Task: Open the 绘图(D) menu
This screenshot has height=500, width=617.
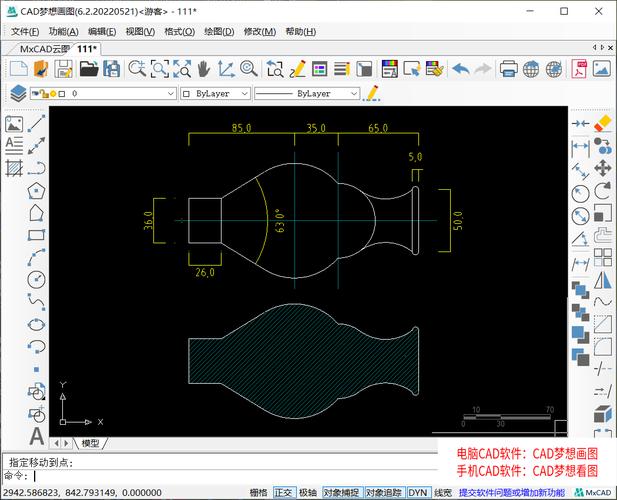Action: (x=218, y=31)
